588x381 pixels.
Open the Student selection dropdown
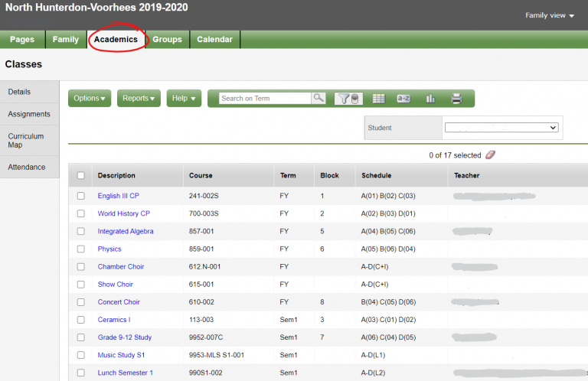point(501,128)
